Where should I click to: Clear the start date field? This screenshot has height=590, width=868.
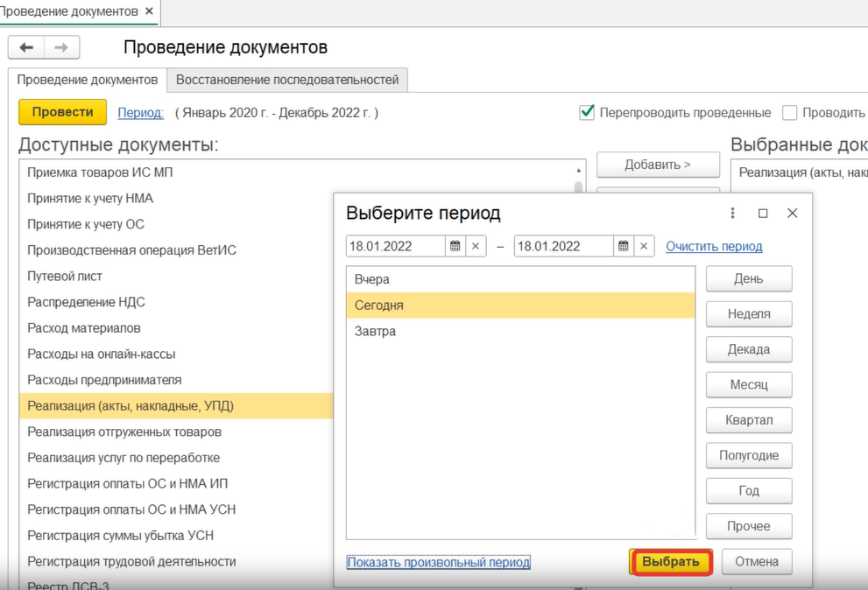pyautogui.click(x=476, y=247)
